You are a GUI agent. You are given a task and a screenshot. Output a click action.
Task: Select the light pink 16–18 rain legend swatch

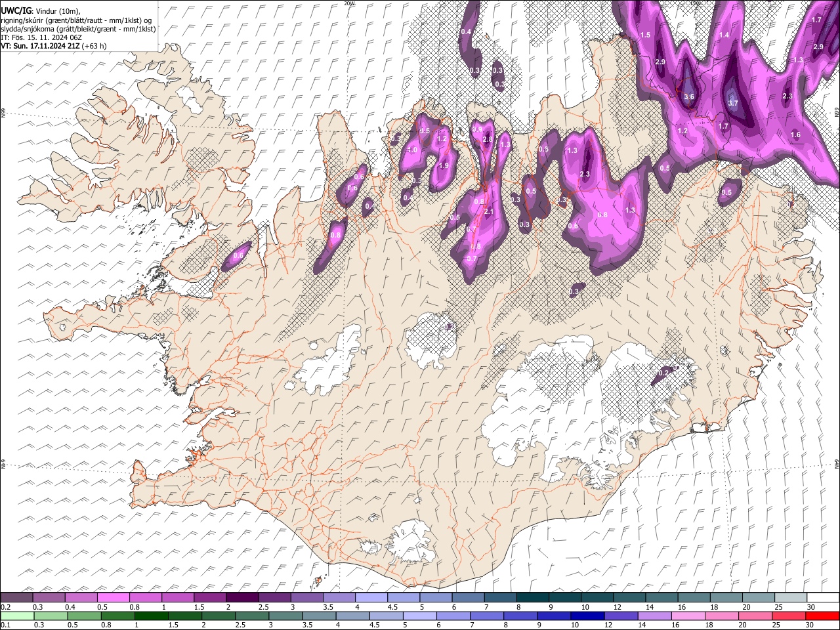tap(688, 616)
